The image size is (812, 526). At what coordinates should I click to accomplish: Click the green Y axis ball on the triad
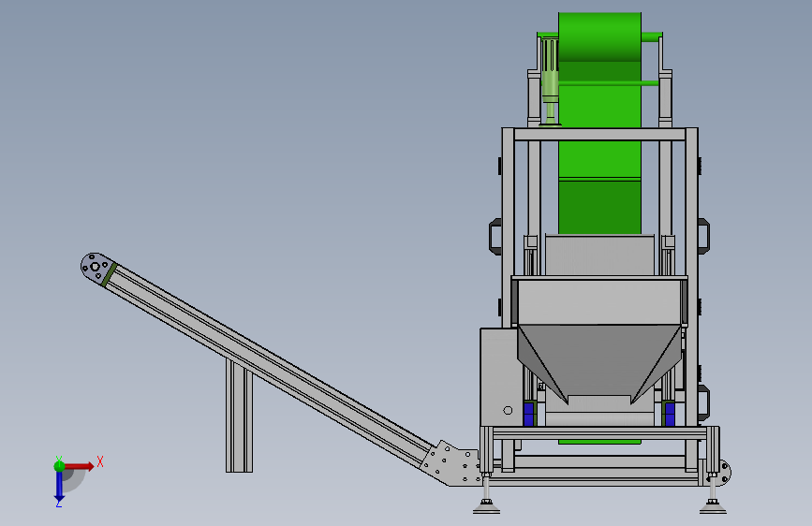click(x=59, y=466)
